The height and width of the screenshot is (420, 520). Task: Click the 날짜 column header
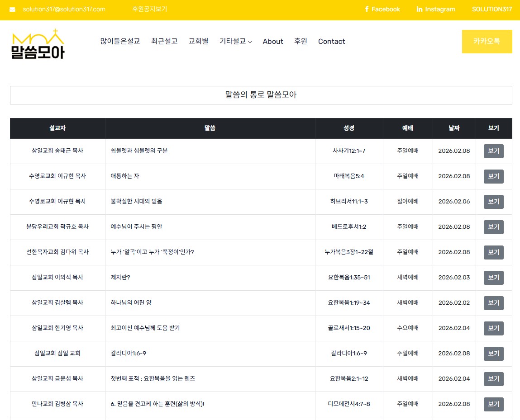click(x=454, y=128)
